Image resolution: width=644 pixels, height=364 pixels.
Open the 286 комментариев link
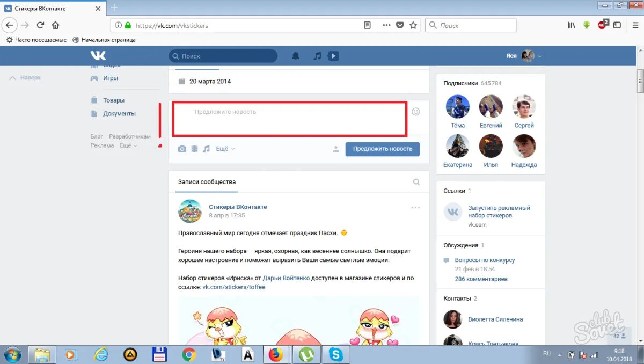tap(481, 279)
